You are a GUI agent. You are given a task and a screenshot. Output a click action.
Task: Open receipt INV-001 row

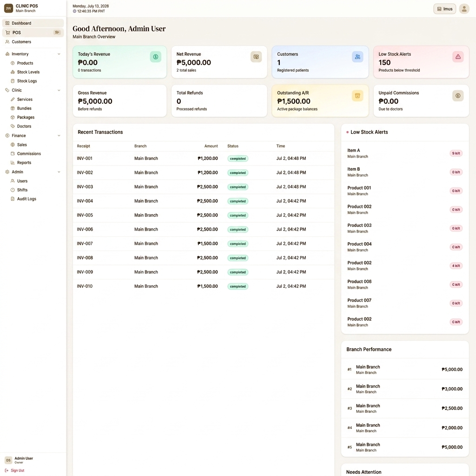(x=204, y=159)
